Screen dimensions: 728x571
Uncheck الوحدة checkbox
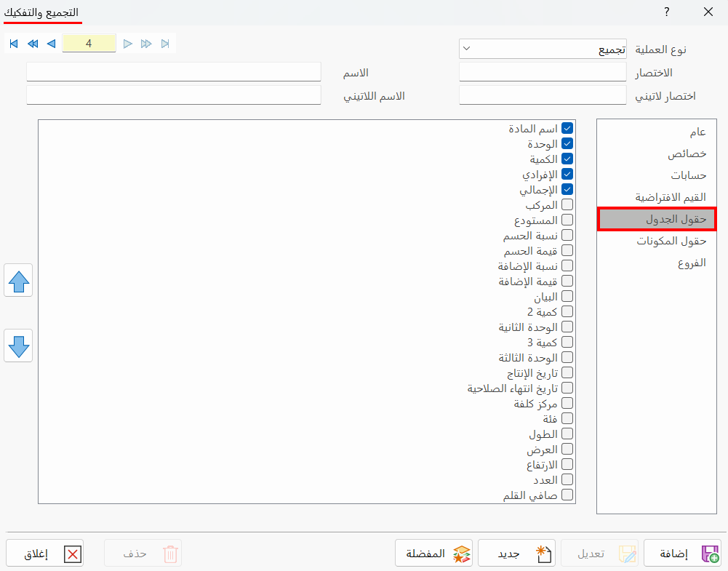point(567,143)
